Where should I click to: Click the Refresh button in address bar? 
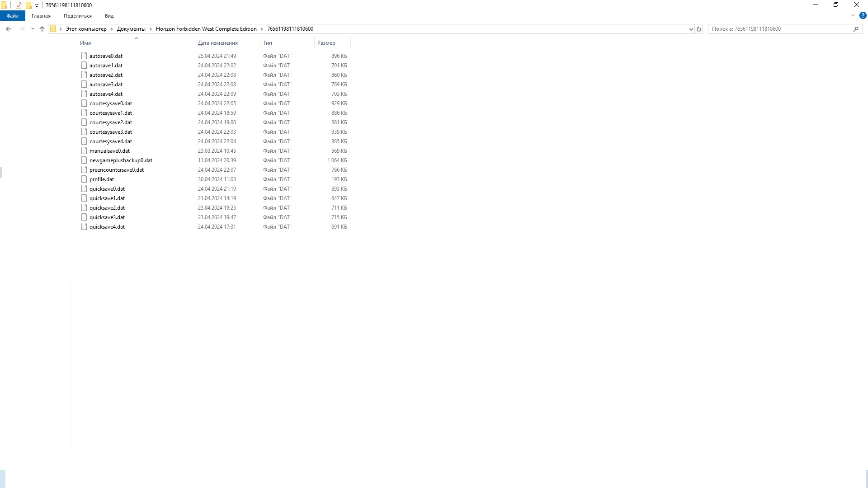point(698,29)
